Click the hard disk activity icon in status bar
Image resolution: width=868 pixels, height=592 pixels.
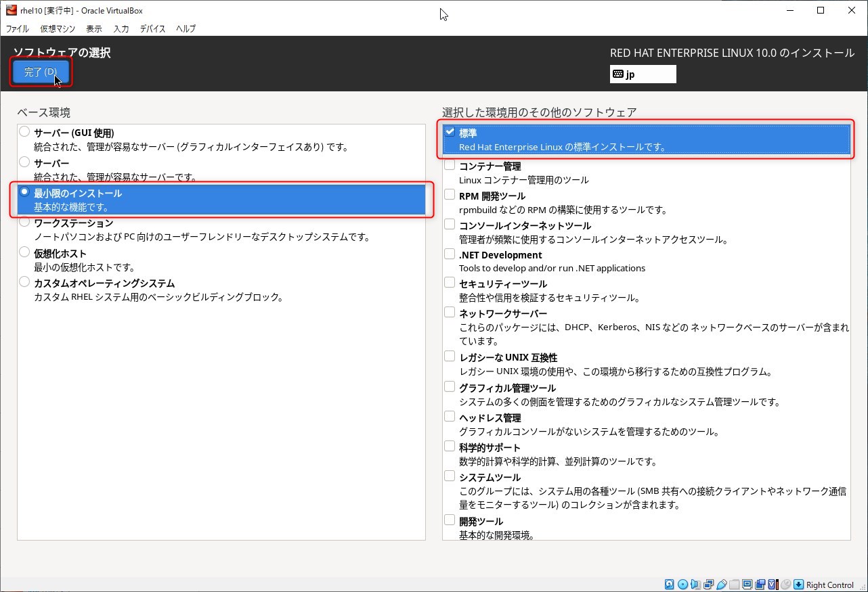click(669, 585)
